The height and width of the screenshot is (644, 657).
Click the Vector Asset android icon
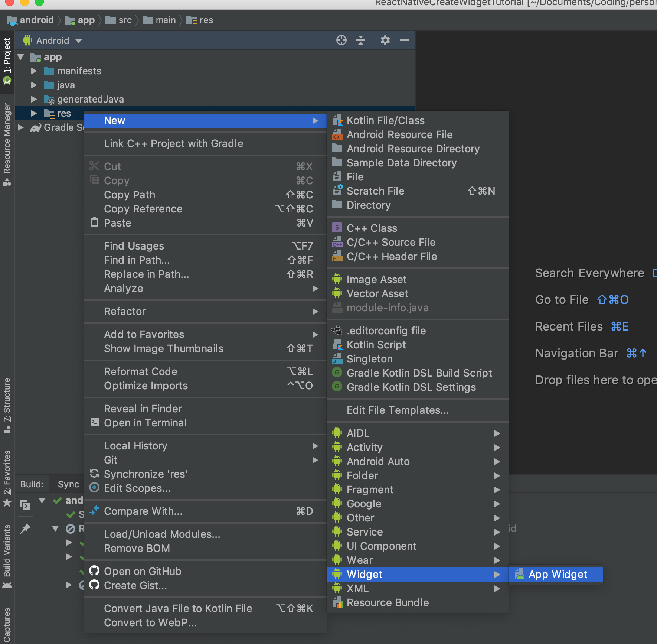(337, 293)
